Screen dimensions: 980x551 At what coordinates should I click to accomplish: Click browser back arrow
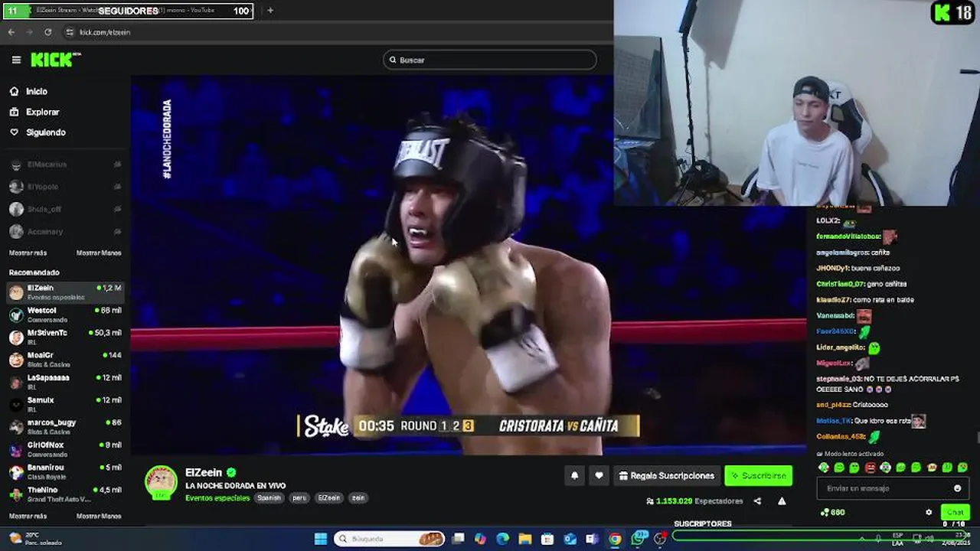11,32
